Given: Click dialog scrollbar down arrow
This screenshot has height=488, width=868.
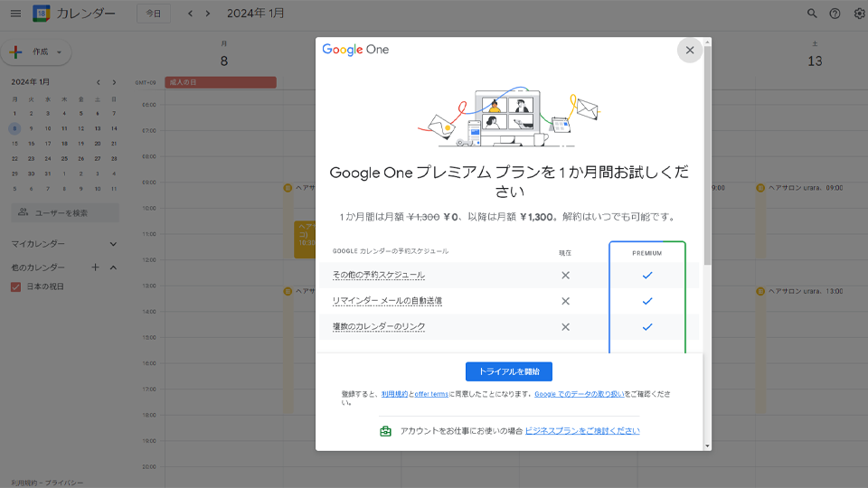Looking at the screenshot, I should pyautogui.click(x=707, y=446).
